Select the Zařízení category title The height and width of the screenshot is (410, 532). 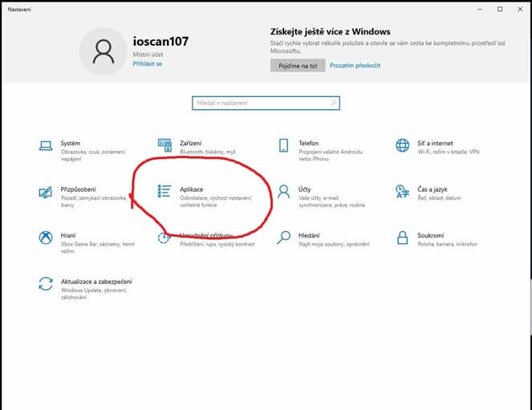[190, 143]
